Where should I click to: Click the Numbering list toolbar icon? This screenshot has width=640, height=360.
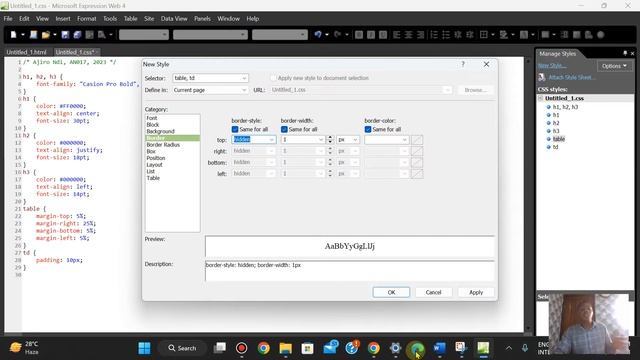coord(434,35)
